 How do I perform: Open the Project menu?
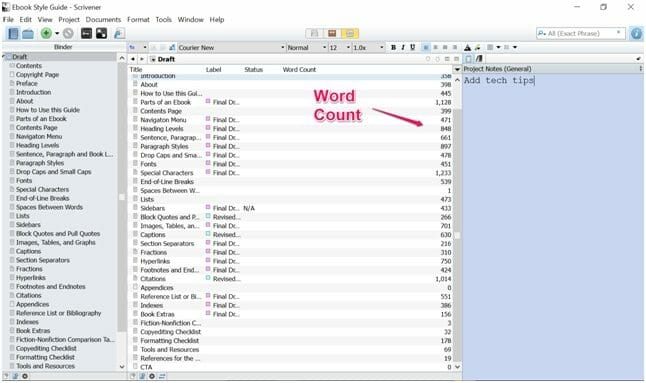point(69,19)
